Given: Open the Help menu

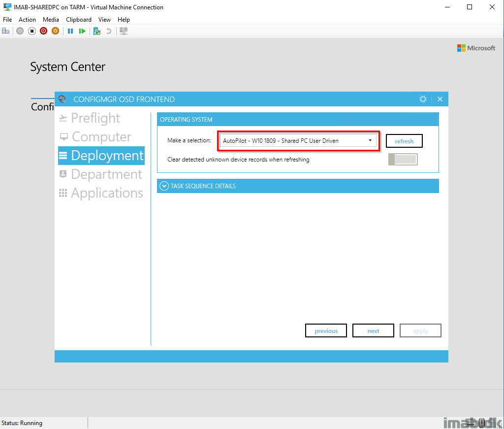Looking at the screenshot, I should click(x=124, y=20).
